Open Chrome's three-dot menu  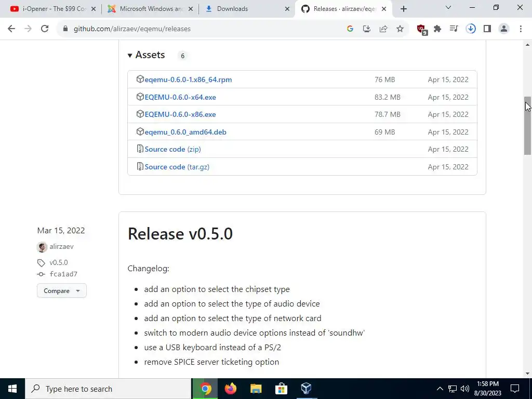pos(521,29)
